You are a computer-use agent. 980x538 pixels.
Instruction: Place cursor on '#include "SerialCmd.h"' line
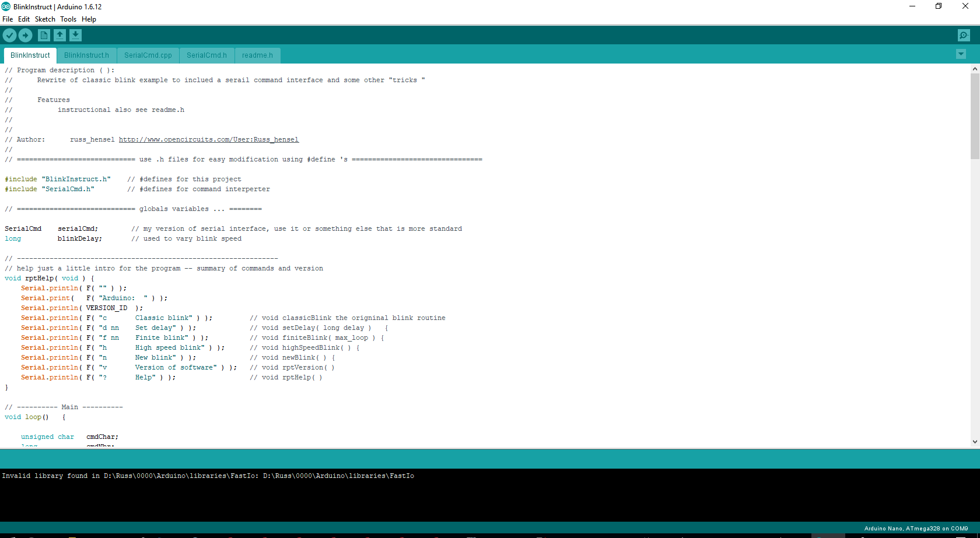pos(50,189)
